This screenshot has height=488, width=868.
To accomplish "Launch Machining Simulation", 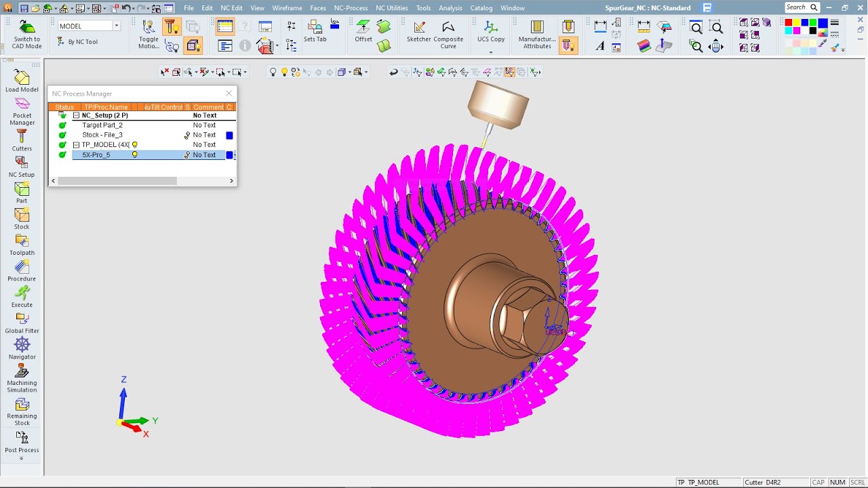I will (x=22, y=371).
